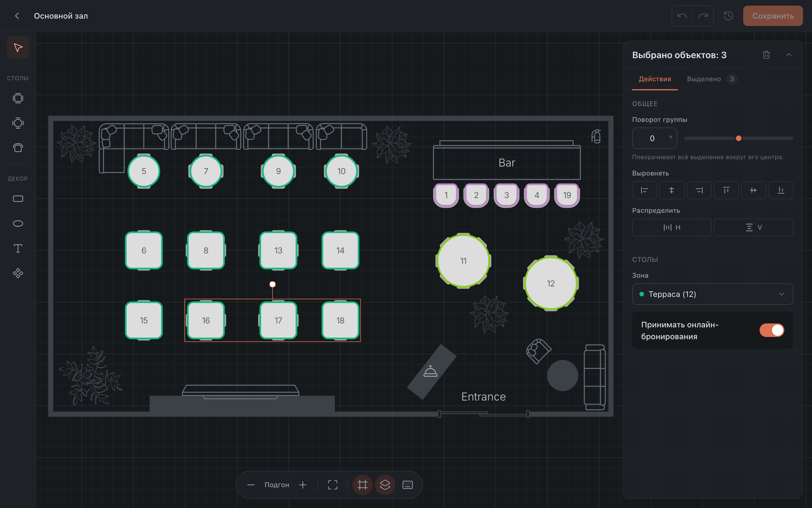Go back with the arrow icon

point(17,16)
